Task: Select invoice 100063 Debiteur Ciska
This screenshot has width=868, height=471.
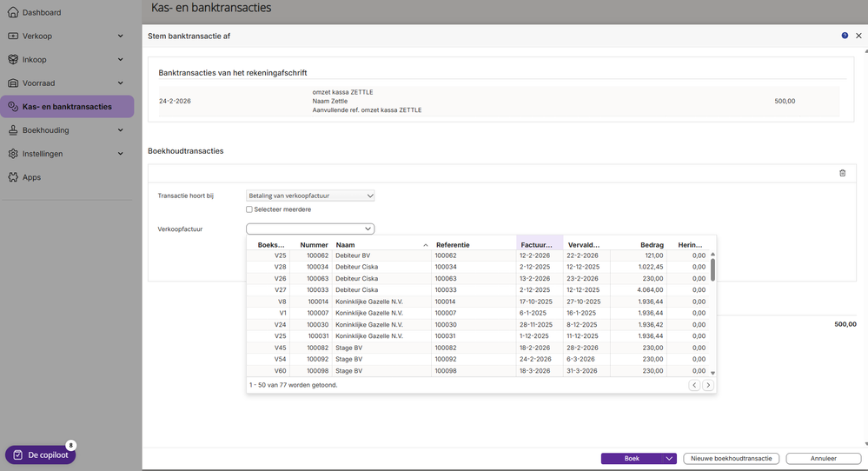Action: click(x=478, y=278)
